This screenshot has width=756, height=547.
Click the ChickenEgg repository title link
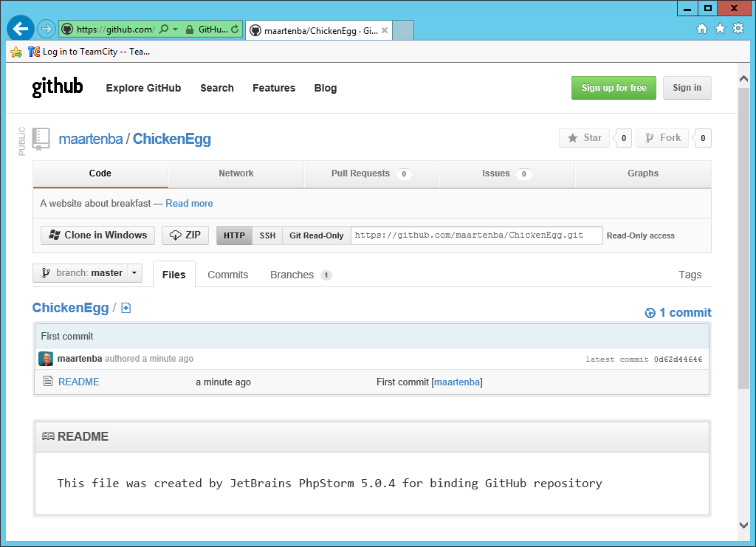click(x=171, y=139)
